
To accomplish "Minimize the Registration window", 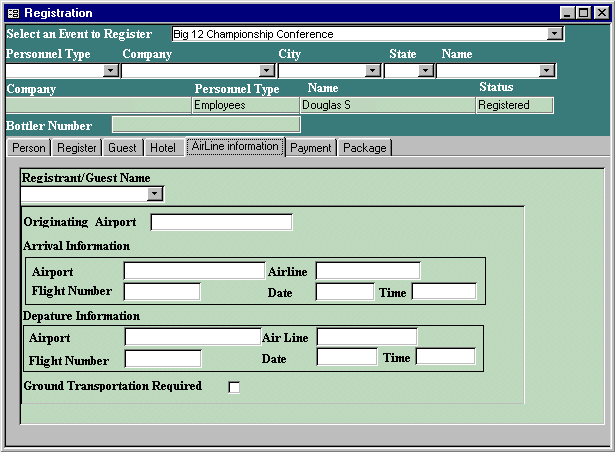I will pos(566,13).
